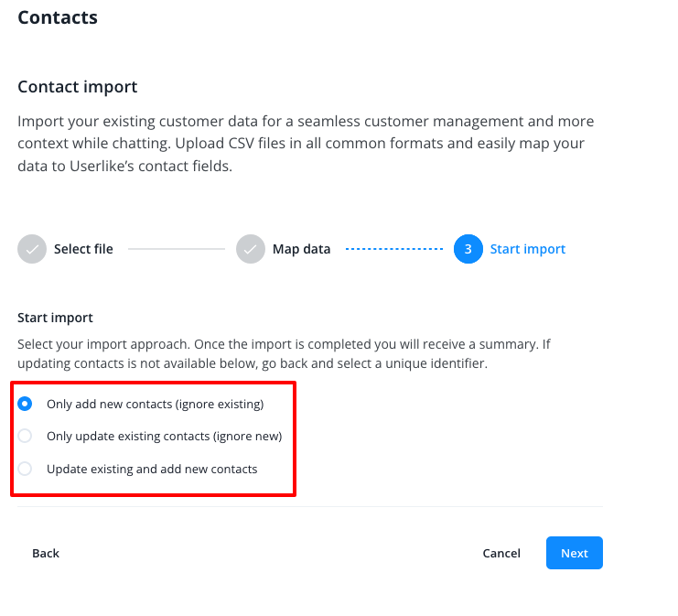Go Back to the previous step
This screenshot has width=678, height=616.
tap(46, 553)
